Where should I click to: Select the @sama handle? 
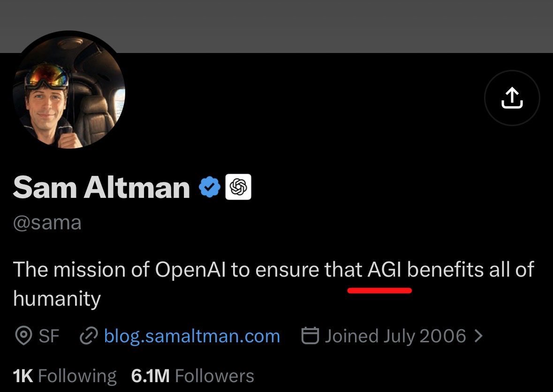tap(47, 223)
